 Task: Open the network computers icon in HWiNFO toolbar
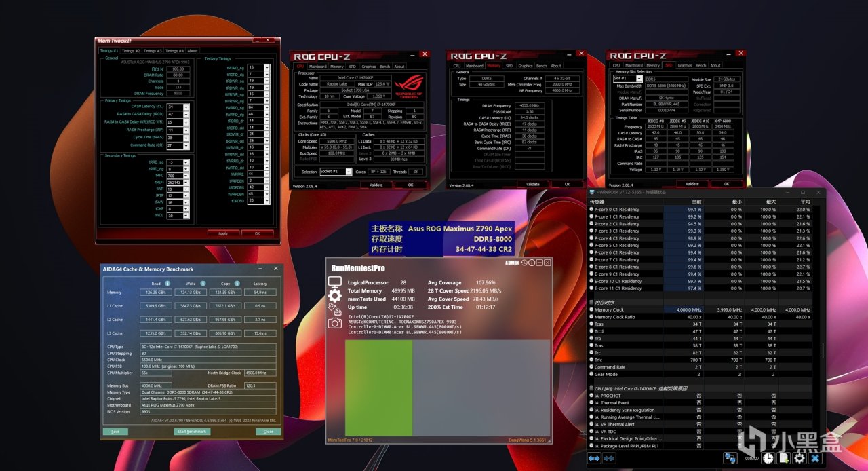(730, 459)
